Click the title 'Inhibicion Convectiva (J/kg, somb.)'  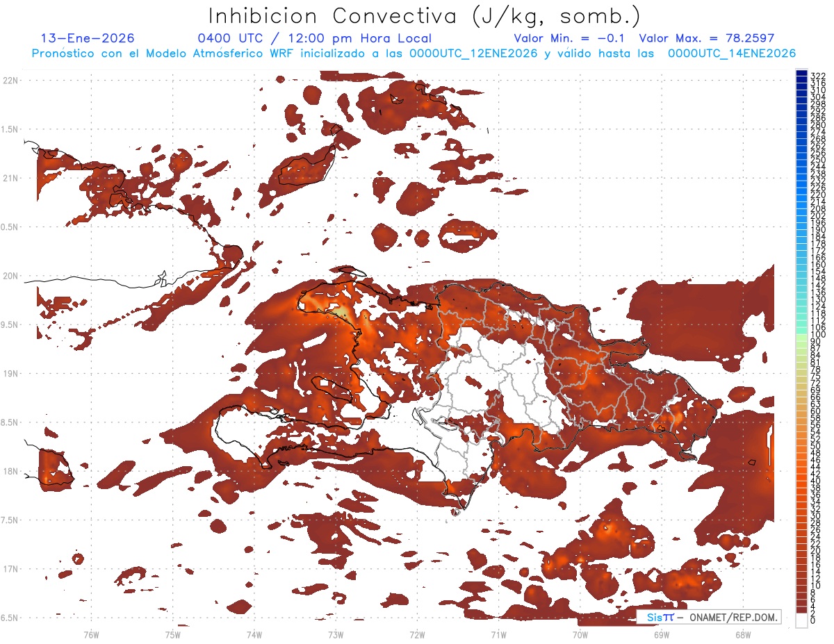pyautogui.click(x=425, y=17)
